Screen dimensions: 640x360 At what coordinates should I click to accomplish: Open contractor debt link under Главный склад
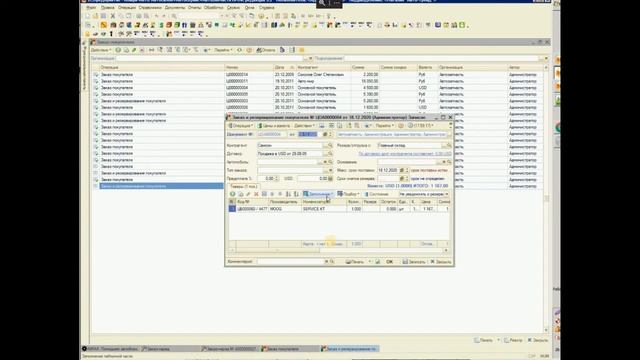click(405, 154)
